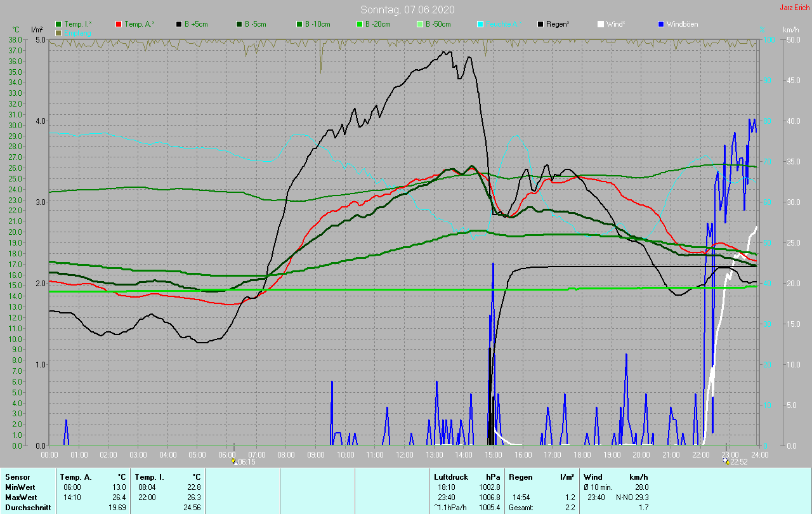This screenshot has width=812, height=514.
Task: Click the light green B -50cm swatch
Action: pyautogui.click(x=419, y=24)
